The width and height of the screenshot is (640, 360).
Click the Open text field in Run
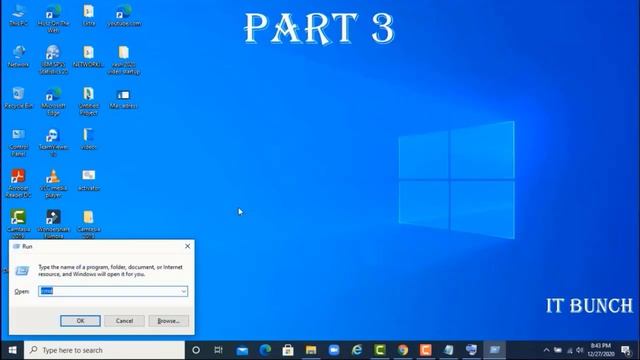point(113,291)
